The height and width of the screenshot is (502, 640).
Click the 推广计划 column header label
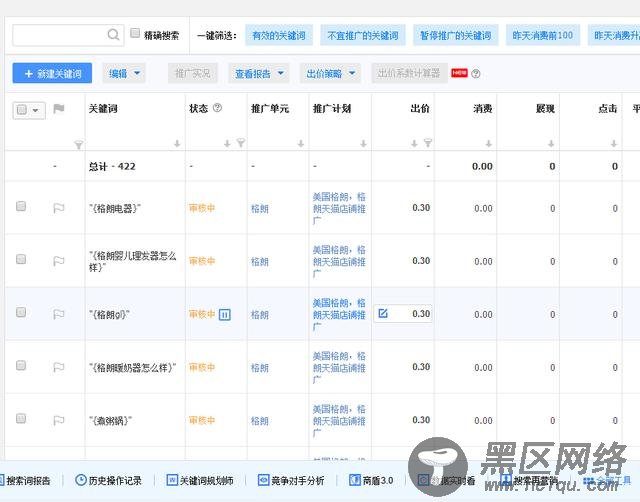332,109
